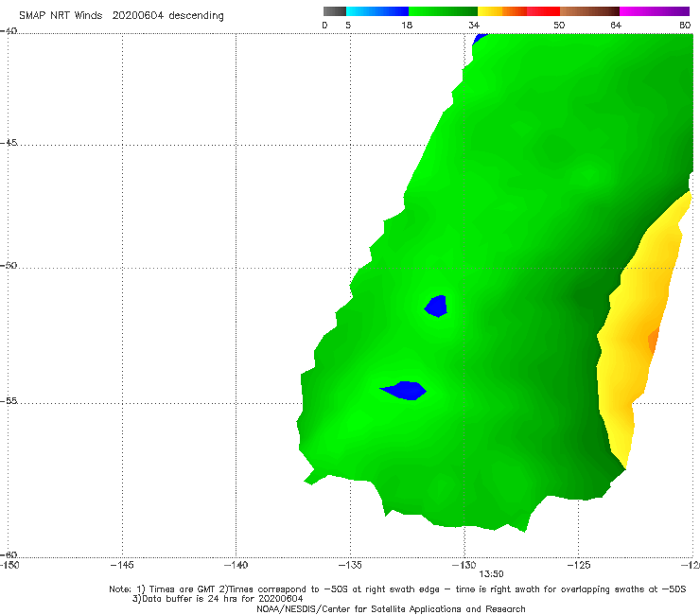Image resolution: width=700 pixels, height=615 pixels.
Task: Click the latitude label -50
Action: 9,266
